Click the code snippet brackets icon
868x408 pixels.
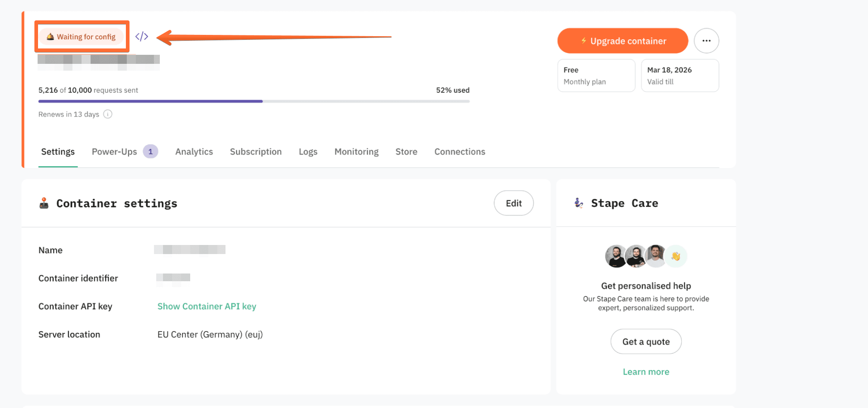pyautogui.click(x=142, y=37)
